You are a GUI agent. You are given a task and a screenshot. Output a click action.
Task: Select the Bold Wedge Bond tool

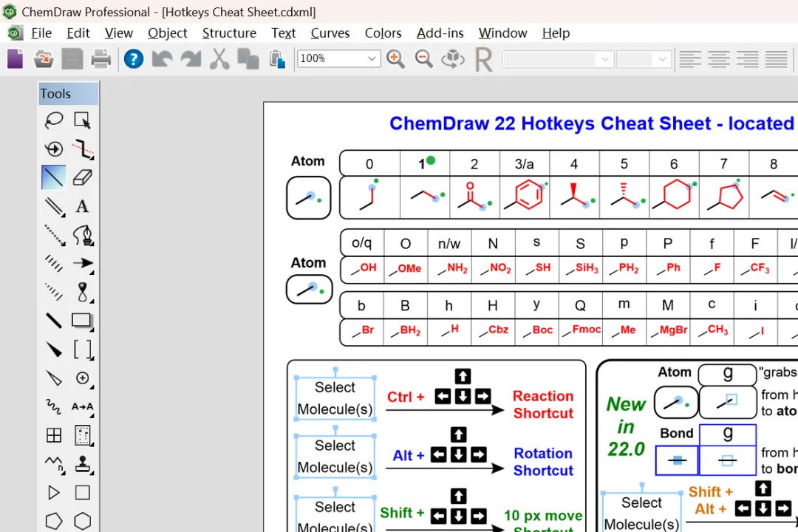click(x=54, y=349)
